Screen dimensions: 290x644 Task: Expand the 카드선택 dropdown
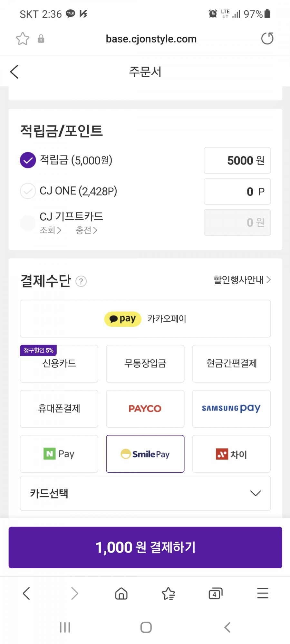(x=145, y=493)
